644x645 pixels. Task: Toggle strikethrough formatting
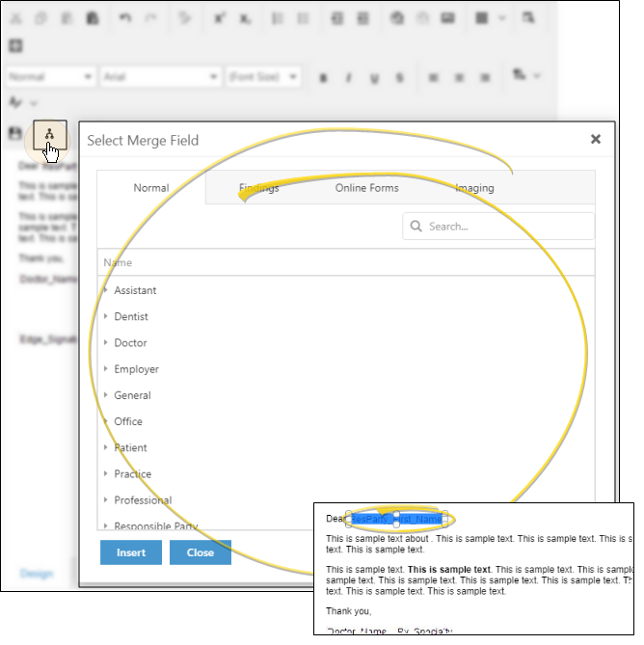[x=399, y=77]
